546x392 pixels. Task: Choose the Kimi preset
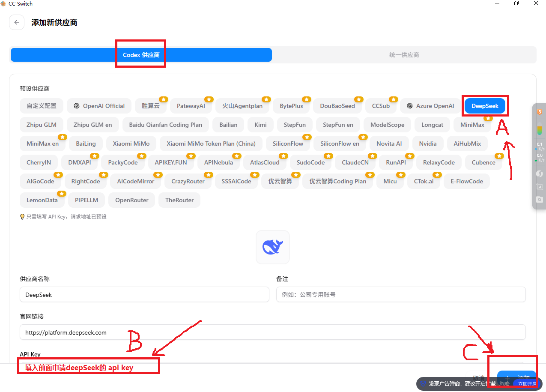point(260,125)
